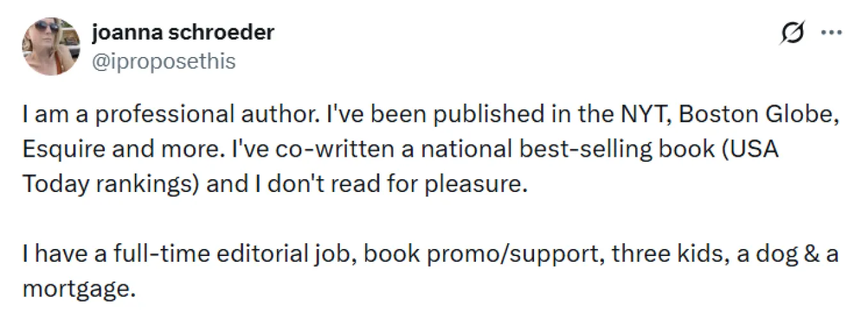Image resolution: width=868 pixels, height=320 pixels.
Task: Click the word "mortgage" at the end
Action: coord(79,289)
